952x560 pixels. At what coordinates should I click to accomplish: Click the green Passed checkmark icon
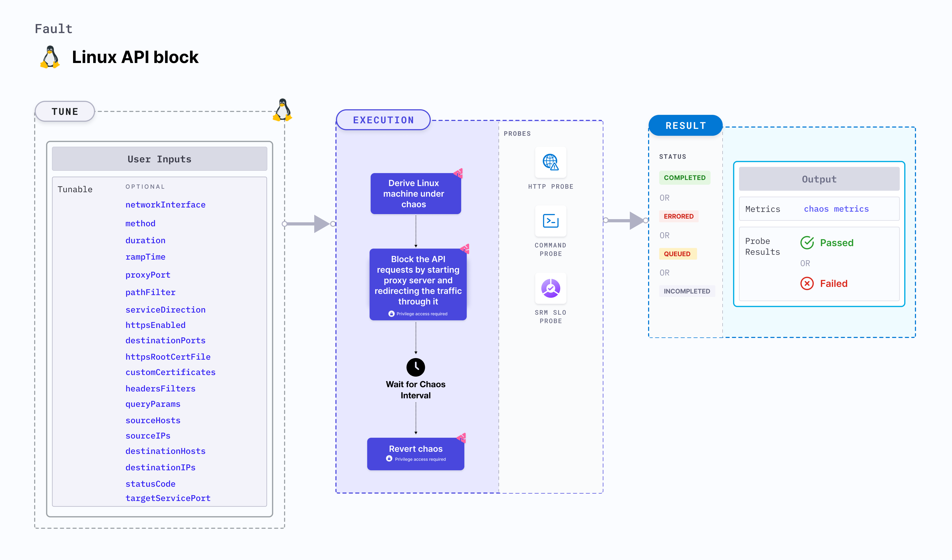point(807,243)
